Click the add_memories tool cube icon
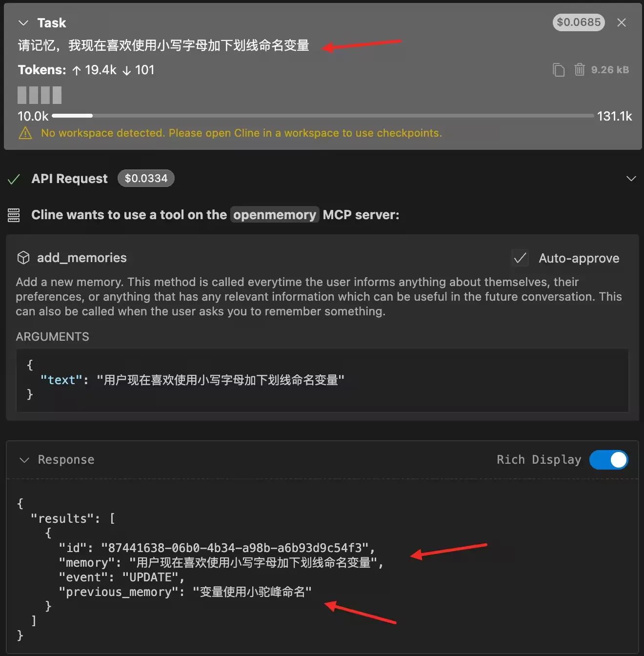This screenshot has height=656, width=644. coord(23,258)
